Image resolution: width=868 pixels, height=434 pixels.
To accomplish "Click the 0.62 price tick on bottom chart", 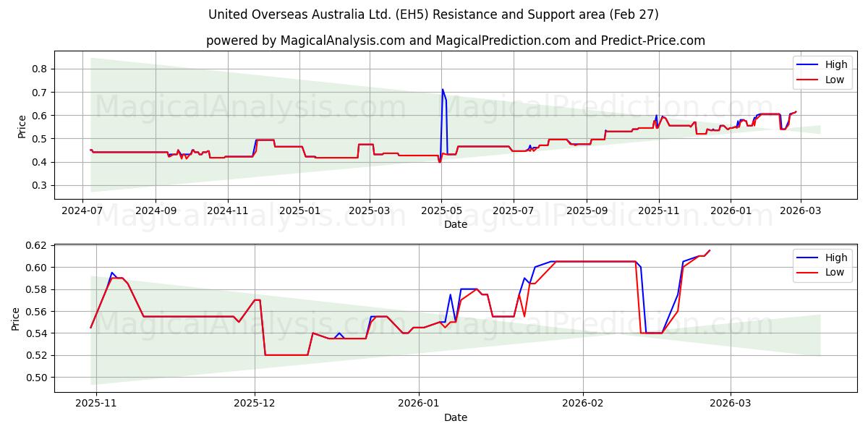I will pyautogui.click(x=38, y=245).
